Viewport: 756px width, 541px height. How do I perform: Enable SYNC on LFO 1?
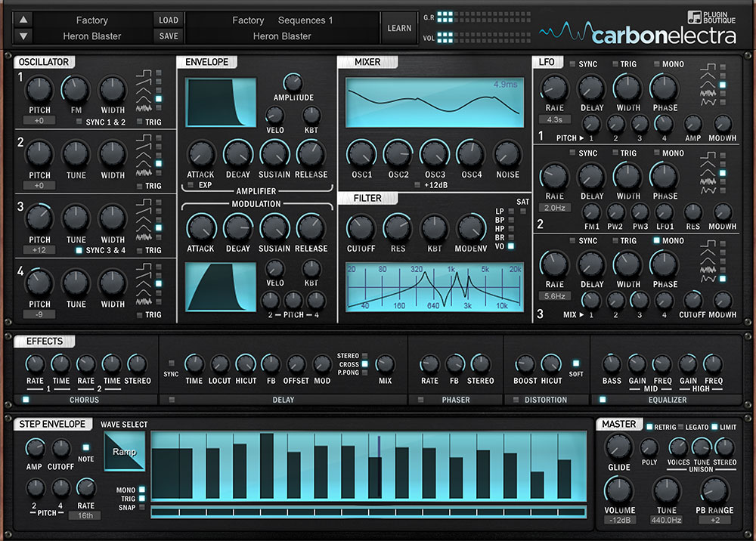(572, 63)
